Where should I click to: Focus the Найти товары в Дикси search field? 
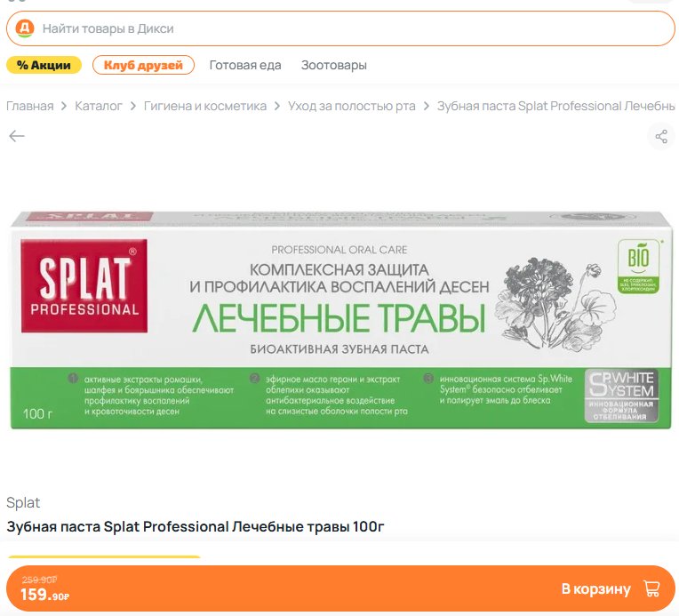(x=340, y=28)
